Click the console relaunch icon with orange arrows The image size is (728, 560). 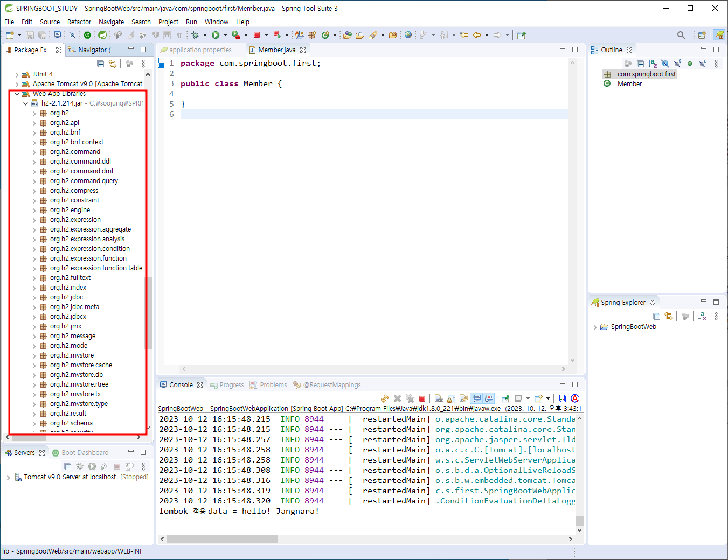[385, 398]
